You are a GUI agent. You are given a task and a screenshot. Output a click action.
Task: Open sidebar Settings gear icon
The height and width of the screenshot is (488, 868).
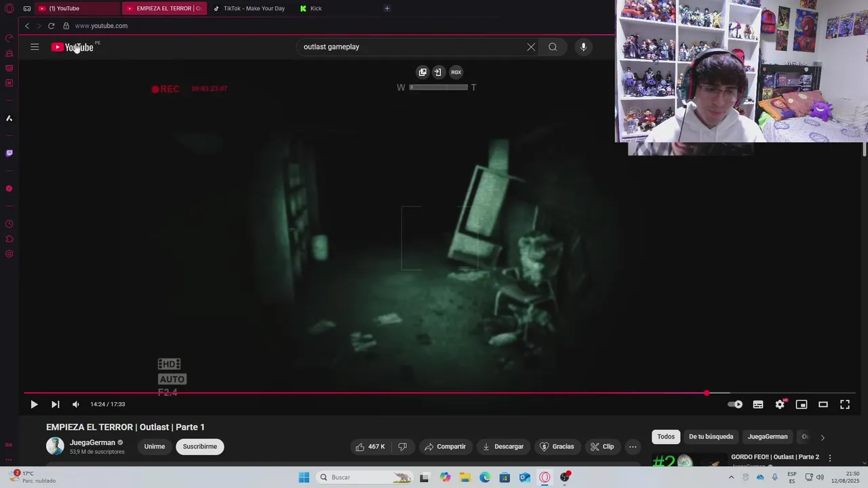click(9, 254)
